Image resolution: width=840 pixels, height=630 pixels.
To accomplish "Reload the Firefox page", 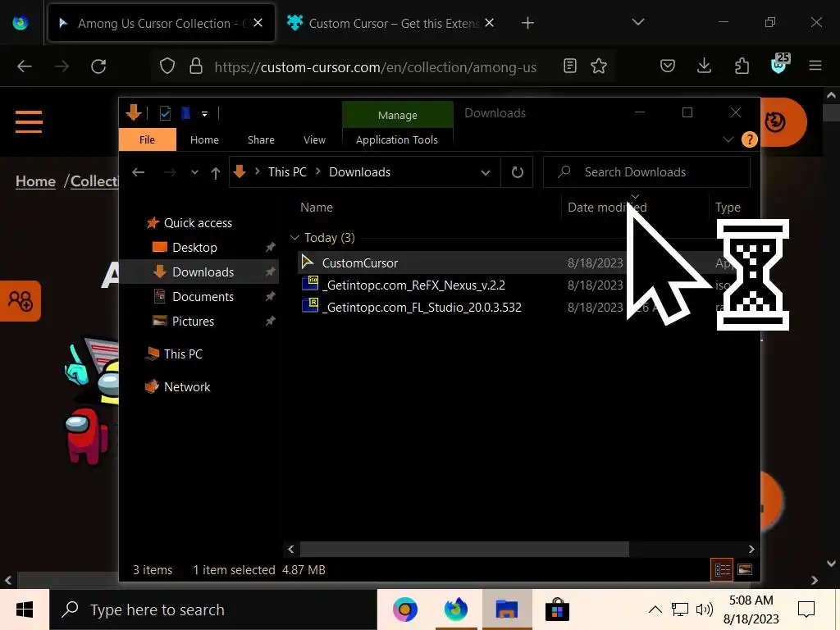I will pyautogui.click(x=98, y=66).
